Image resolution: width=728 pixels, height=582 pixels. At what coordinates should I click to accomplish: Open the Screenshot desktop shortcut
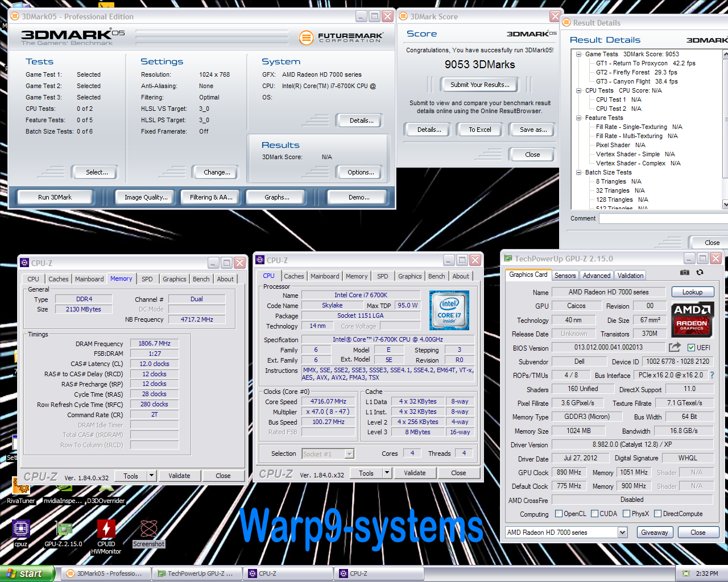click(x=148, y=534)
